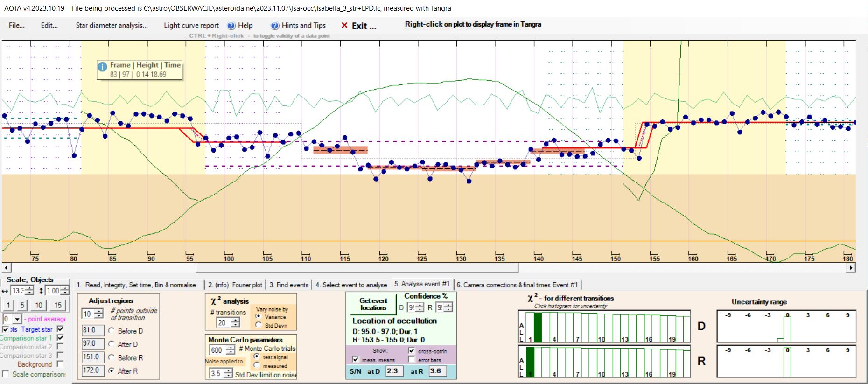Enable the Comparison star 2 checkbox
The width and height of the screenshot is (868, 384).
(x=60, y=346)
